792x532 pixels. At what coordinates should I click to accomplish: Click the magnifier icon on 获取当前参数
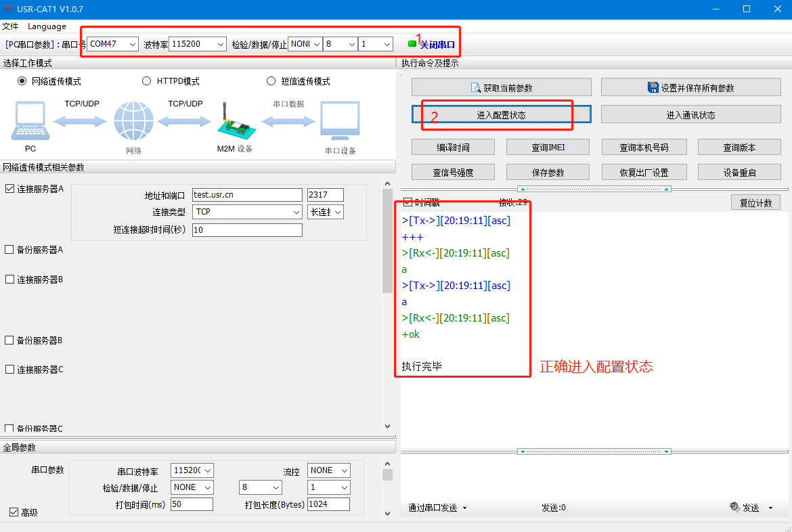click(x=476, y=87)
